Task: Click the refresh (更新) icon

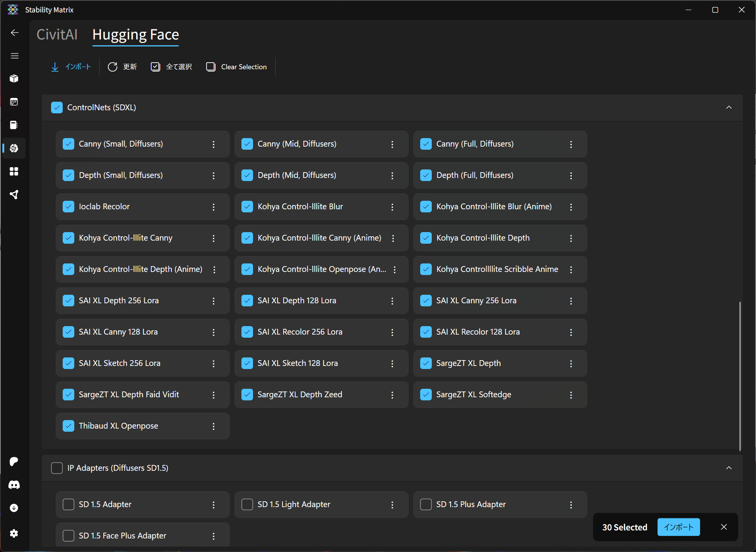Action: [113, 67]
